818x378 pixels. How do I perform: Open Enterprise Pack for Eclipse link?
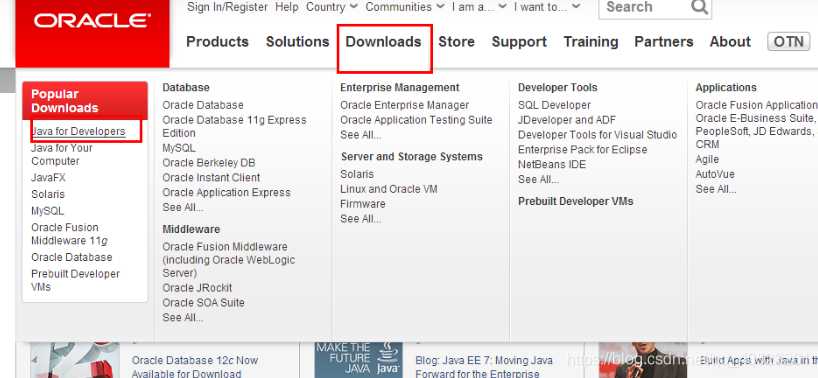(582, 150)
